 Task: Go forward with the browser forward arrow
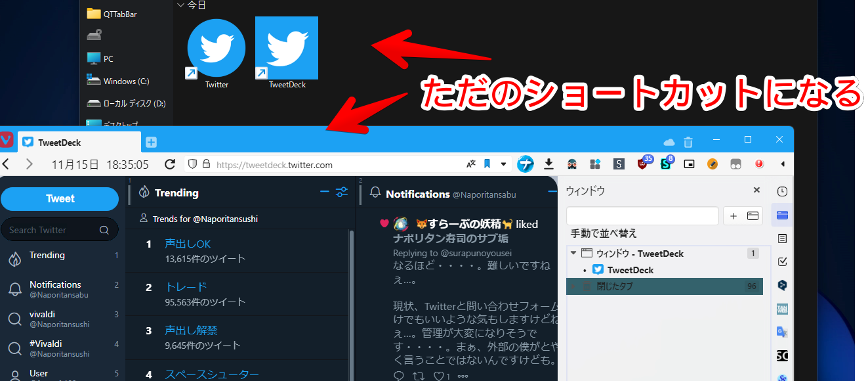pyautogui.click(x=29, y=164)
